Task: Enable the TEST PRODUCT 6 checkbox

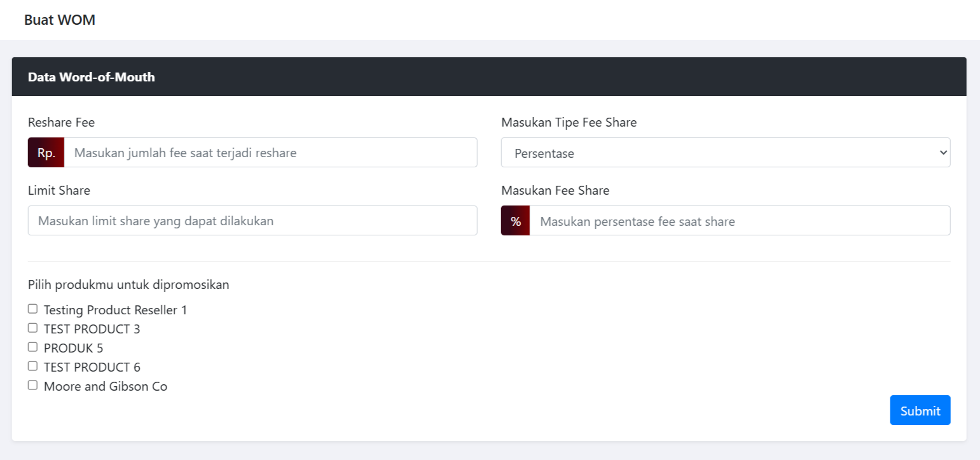Action: point(33,366)
